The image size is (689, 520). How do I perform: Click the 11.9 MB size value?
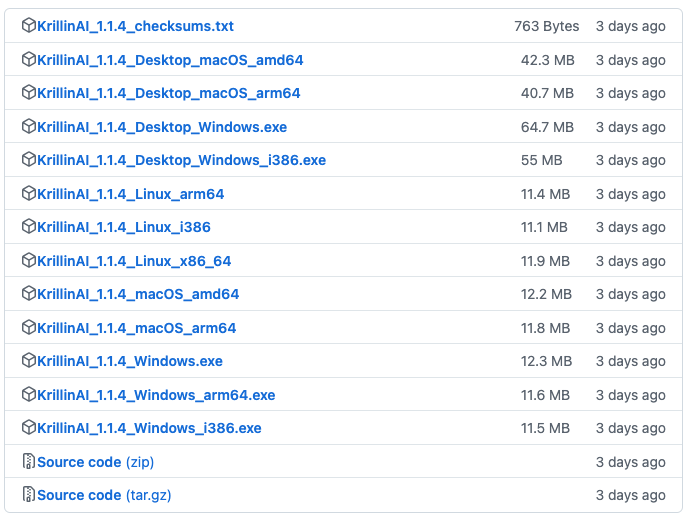tap(545, 261)
